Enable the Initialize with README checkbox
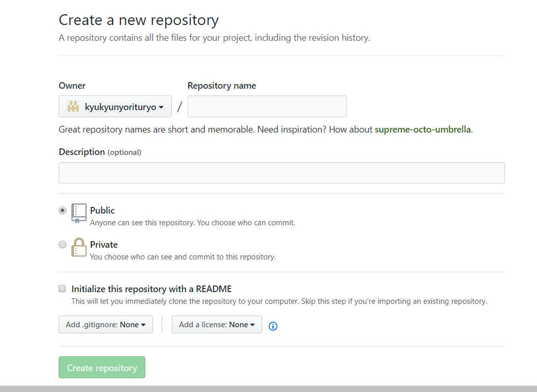 click(62, 289)
